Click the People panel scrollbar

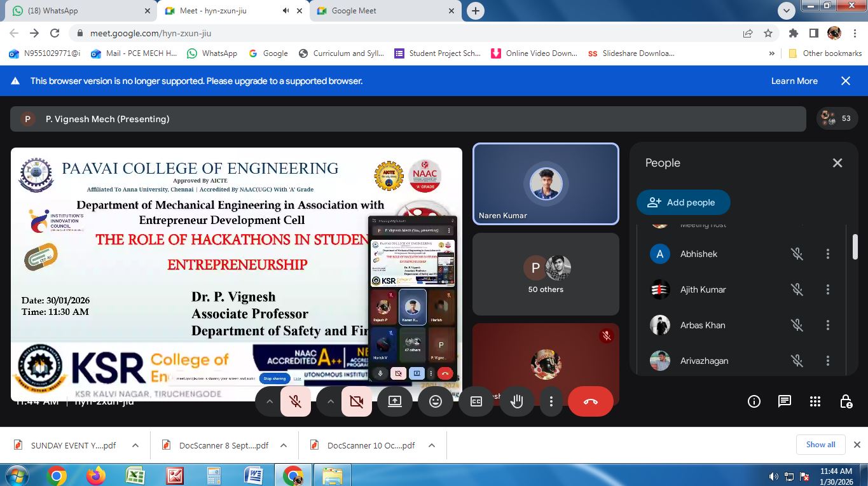coord(855,247)
